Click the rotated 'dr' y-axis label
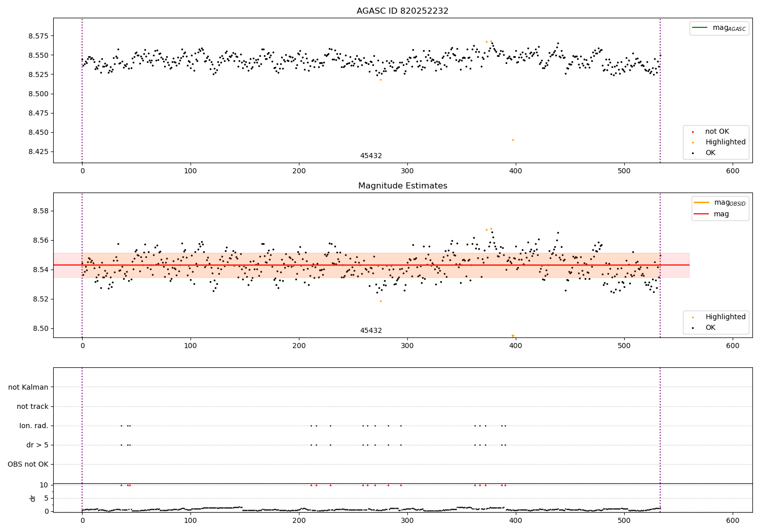Image resolution: width=760 pixels, height=532 pixels. [x=33, y=498]
